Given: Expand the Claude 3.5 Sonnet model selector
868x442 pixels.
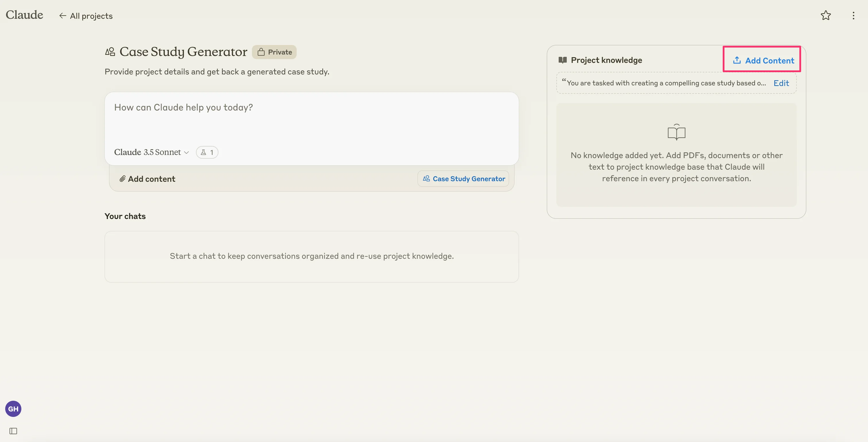Looking at the screenshot, I should [x=151, y=152].
